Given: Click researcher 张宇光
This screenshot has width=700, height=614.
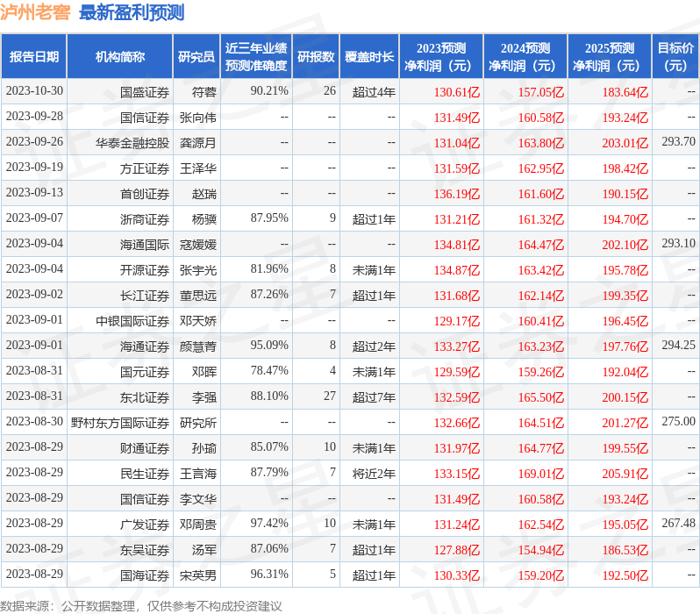Looking at the screenshot, I should point(198,271).
